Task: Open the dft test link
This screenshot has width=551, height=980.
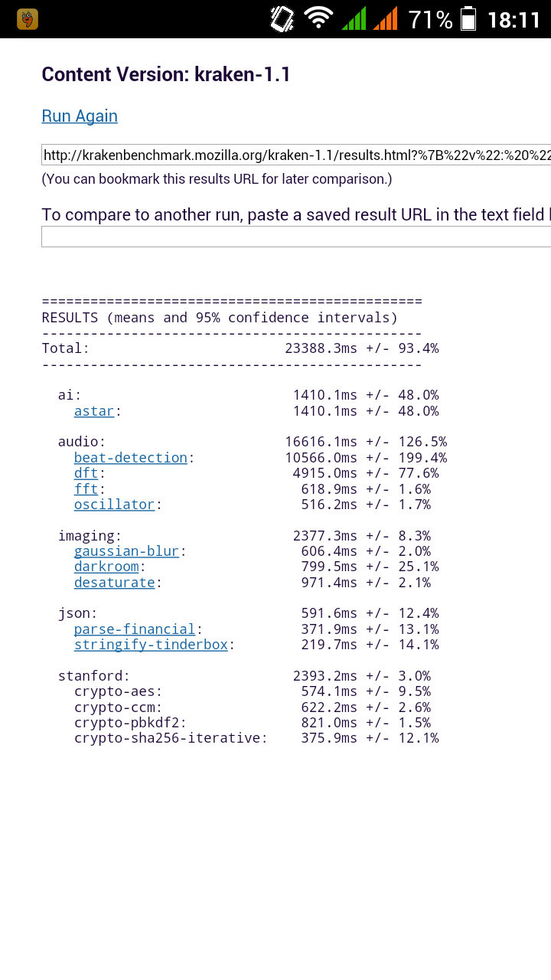Action: coord(86,473)
